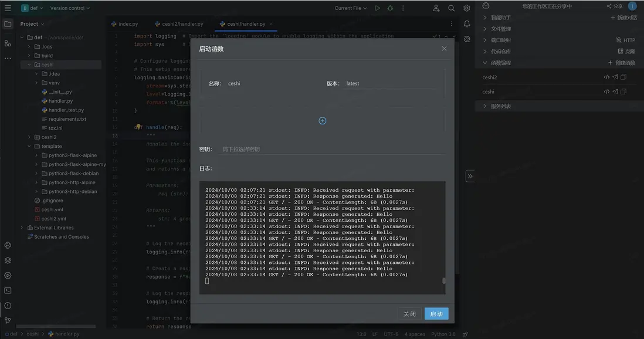Click the copy icon in the ceshi row
644x339 pixels.
623,91
